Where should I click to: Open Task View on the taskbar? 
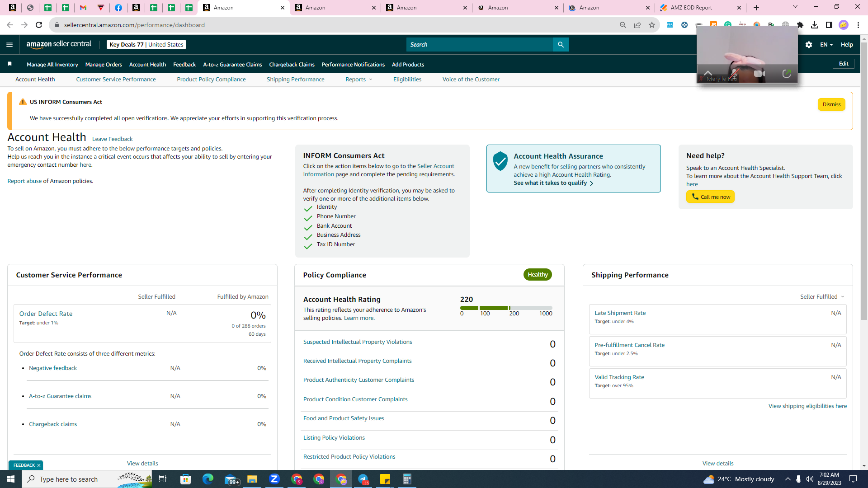pos(163,479)
